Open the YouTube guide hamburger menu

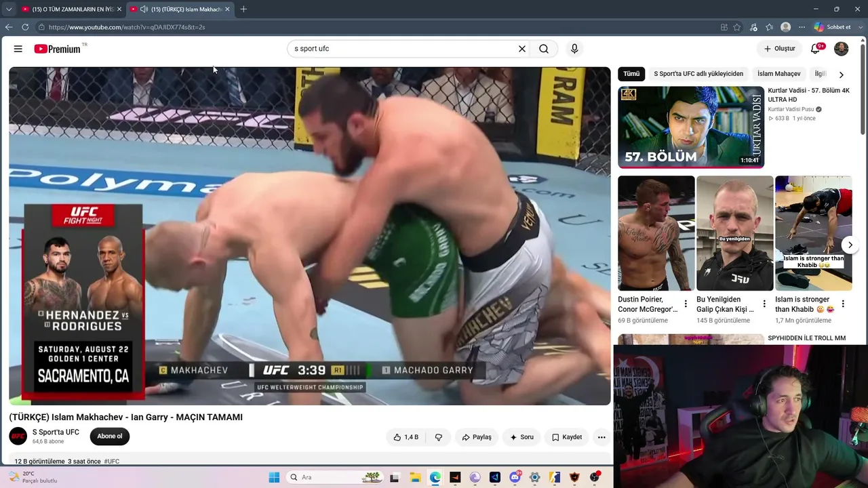click(x=18, y=49)
